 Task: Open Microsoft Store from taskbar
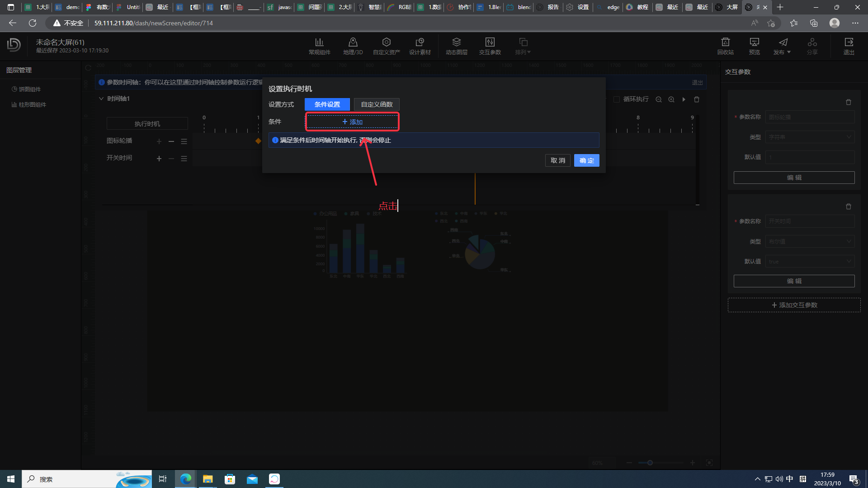[230, 479]
